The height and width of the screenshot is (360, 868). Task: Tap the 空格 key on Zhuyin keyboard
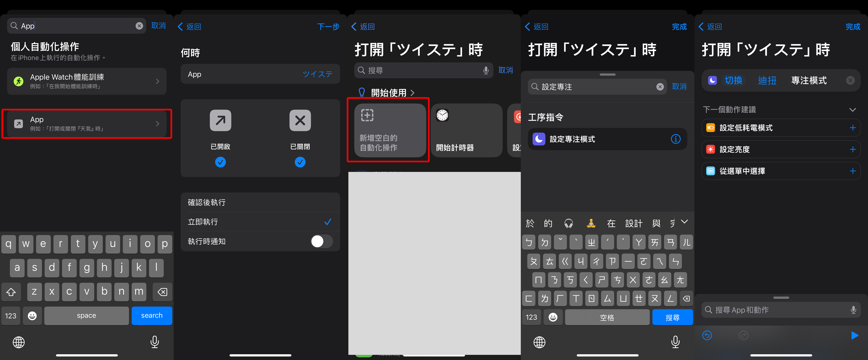[x=607, y=317]
